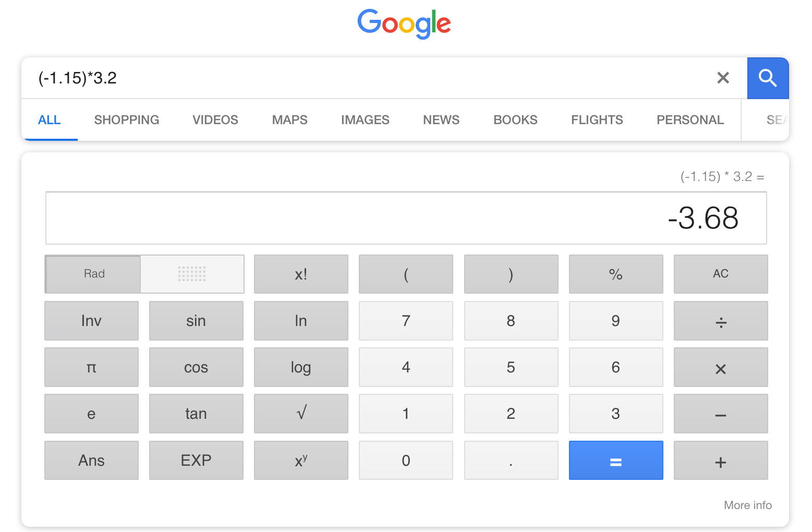Click the AC clear button
Viewport: 812px width, 532px height.
pos(721,274)
